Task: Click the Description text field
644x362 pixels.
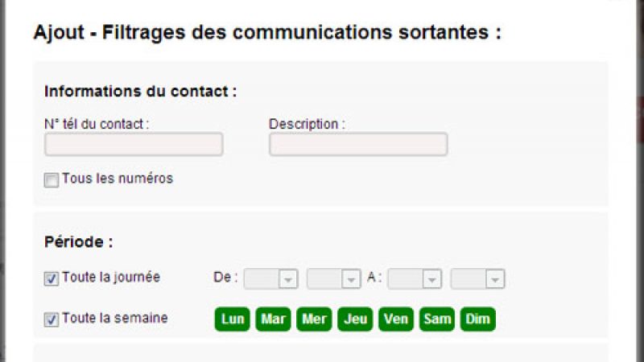Action: click(x=358, y=145)
